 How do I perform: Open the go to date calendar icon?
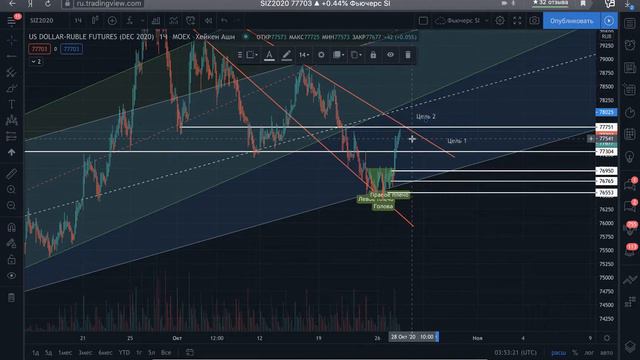(x=189, y=352)
